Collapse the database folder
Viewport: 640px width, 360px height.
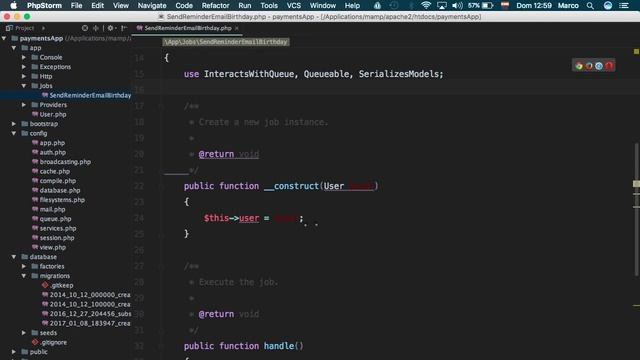pos(14,257)
